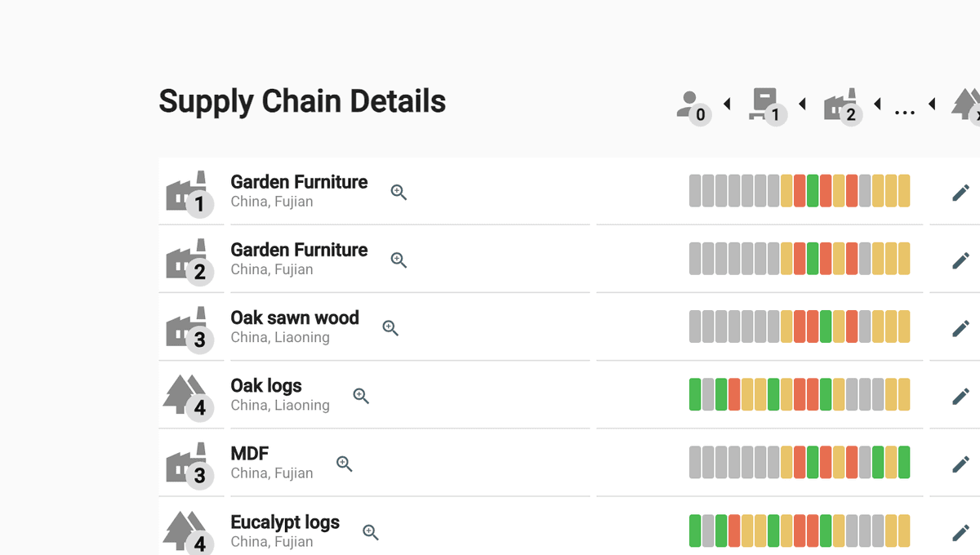This screenshot has height=555, width=980.
Task: Click the chevron left of the factory icon
Action: point(801,104)
